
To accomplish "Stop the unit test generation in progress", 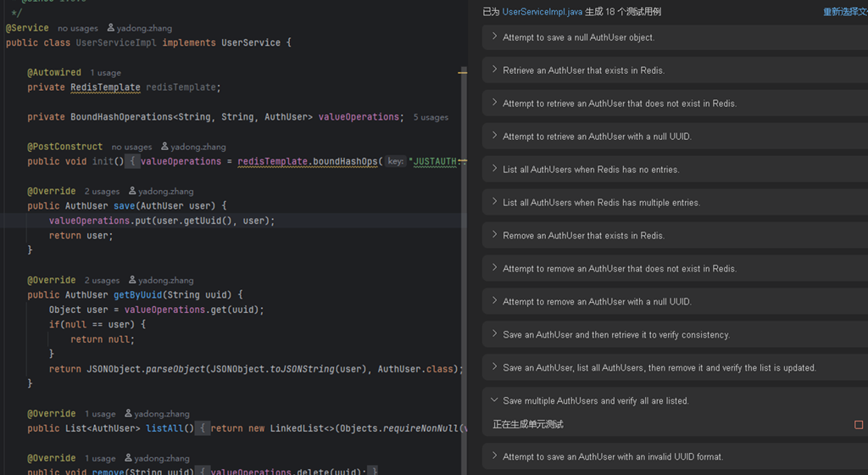I will (x=858, y=425).
